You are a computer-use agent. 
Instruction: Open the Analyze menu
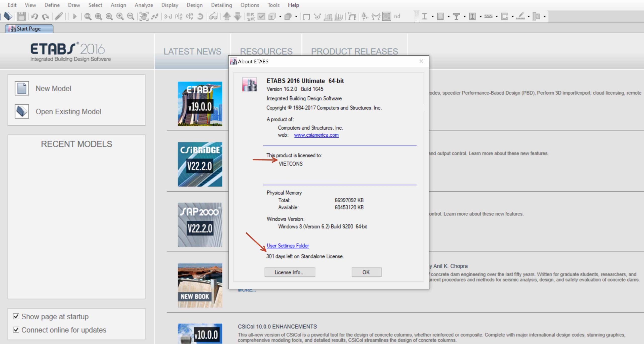pos(144,5)
